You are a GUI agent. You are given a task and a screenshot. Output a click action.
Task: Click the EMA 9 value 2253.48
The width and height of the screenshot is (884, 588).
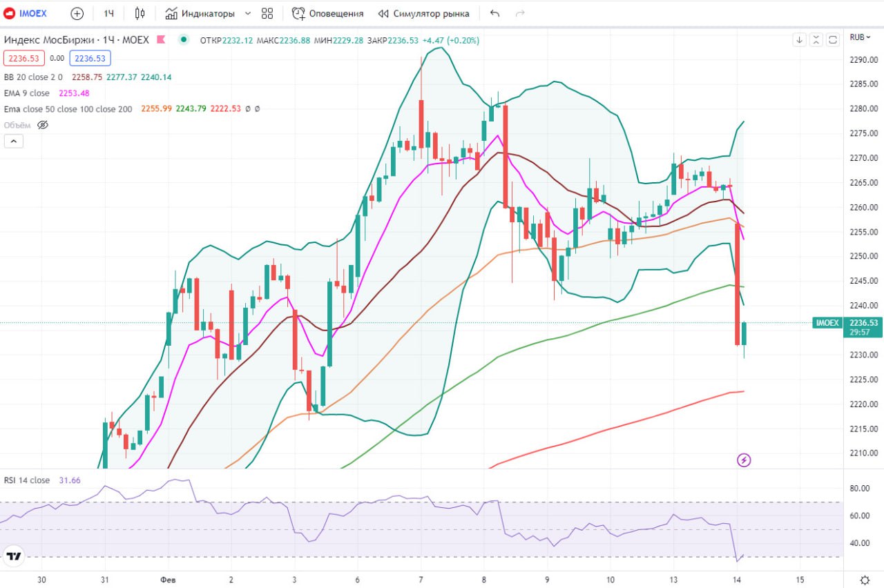click(75, 93)
